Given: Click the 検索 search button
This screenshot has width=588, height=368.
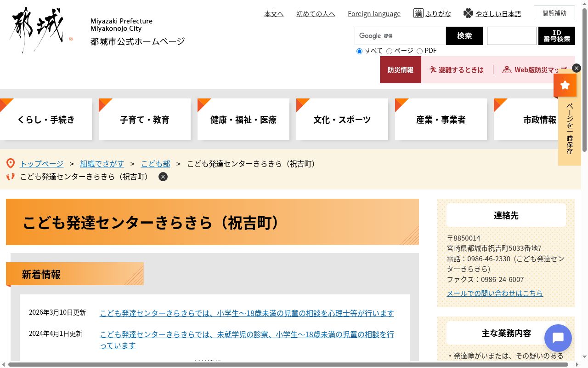Looking at the screenshot, I should 464,36.
